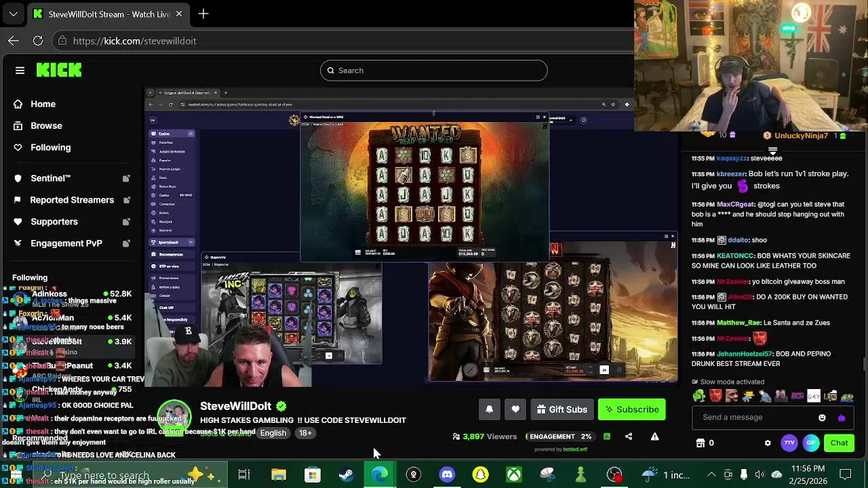Report the stream with warning icon
The width and height of the screenshot is (868, 488).
point(655,436)
